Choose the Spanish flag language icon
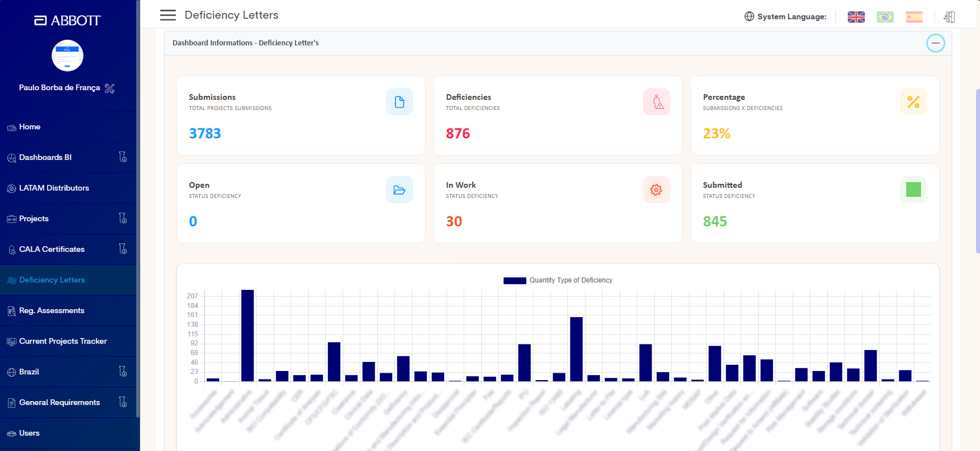This screenshot has width=980, height=451. point(914,17)
